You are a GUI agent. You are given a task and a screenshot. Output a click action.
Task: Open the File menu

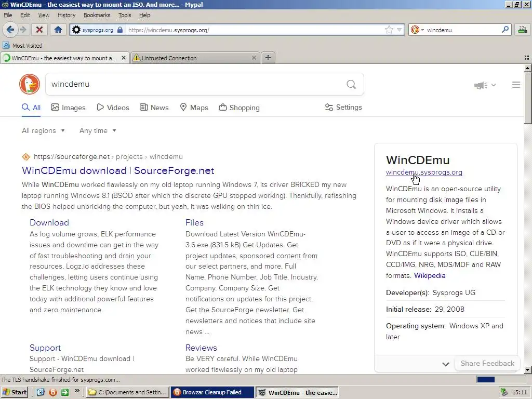pos(8,15)
